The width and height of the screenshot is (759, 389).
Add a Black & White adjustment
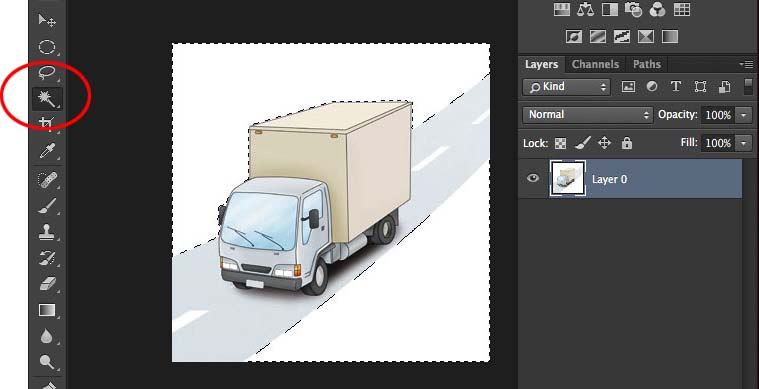coord(610,9)
